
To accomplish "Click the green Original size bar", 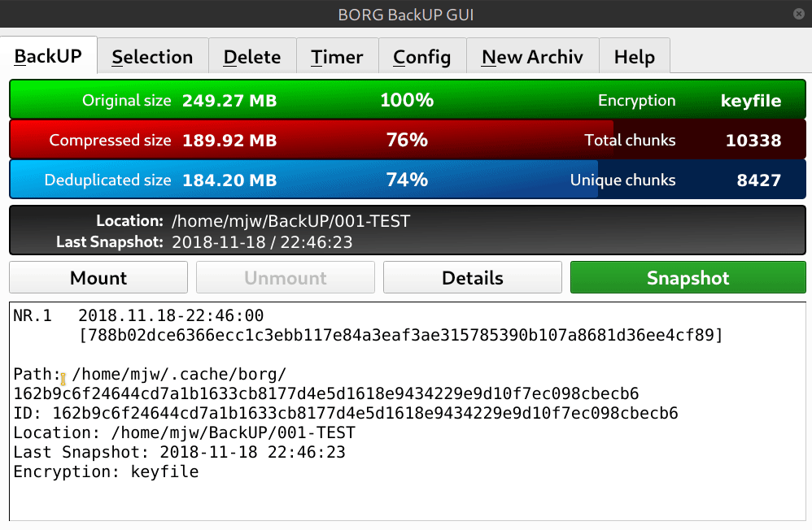I will 408,99.
